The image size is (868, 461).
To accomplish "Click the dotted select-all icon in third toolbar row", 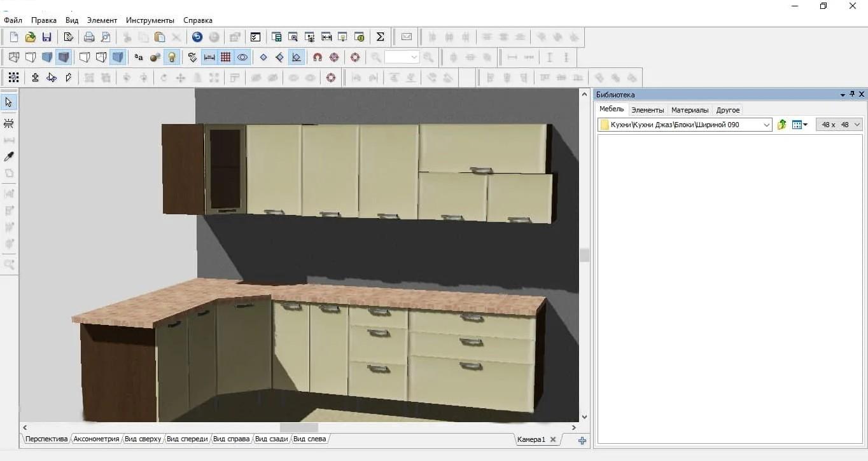I will [x=14, y=78].
